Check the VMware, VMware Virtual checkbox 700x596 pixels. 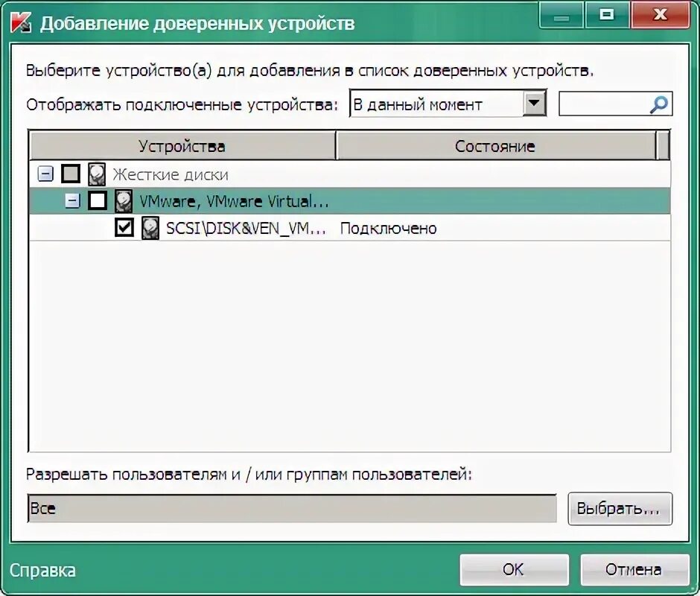(98, 200)
